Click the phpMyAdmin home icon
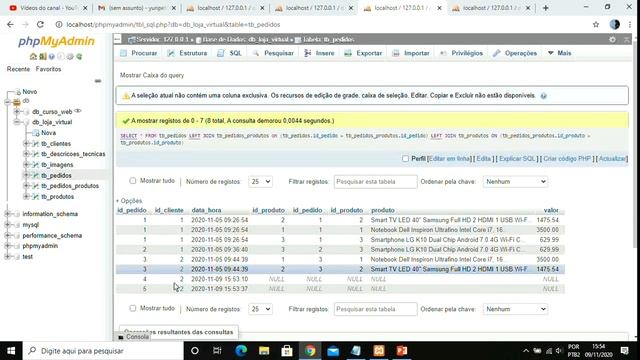Viewport: 640px width, 360px height. coord(33,56)
